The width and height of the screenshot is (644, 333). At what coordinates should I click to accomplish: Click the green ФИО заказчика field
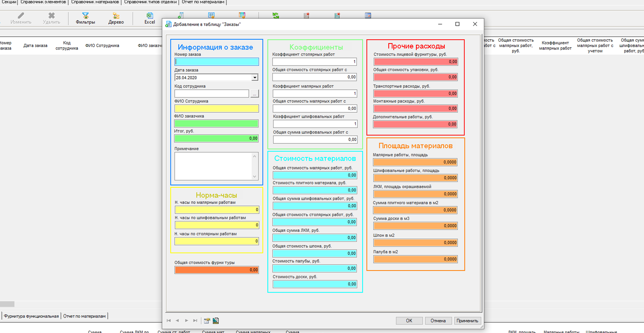pos(216,123)
